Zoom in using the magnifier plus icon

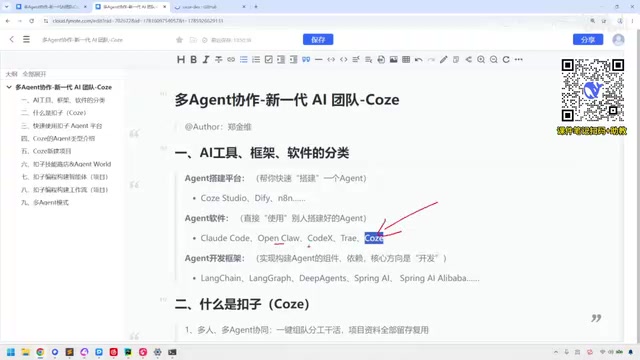[x=481, y=60]
